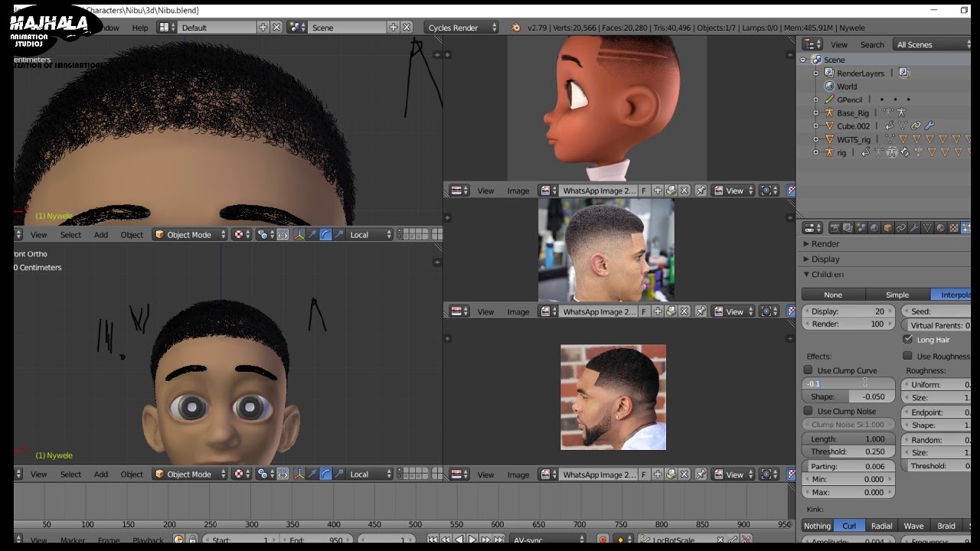980x551 pixels.
Task: Open Local orientation dropdown in top viewport
Action: [371, 235]
